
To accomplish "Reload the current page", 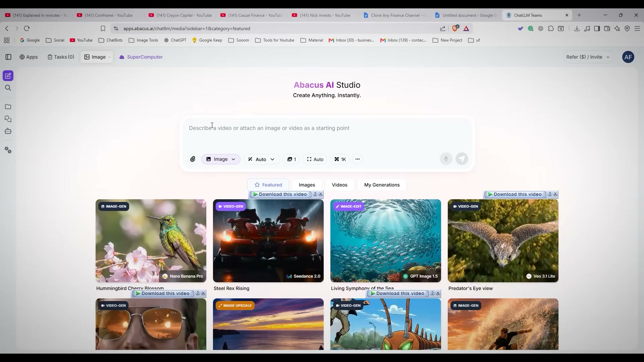I will 27,28.
